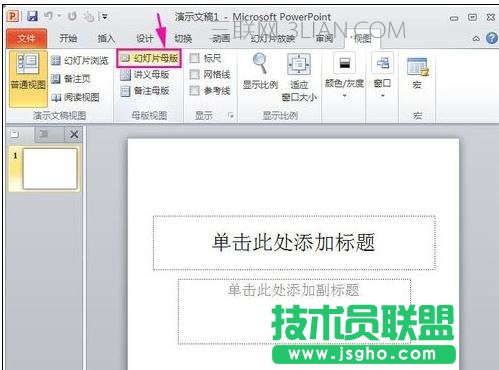Open 讲义母版 (Handout Master) view
Screen dimensions: 499x370
[x=145, y=75]
